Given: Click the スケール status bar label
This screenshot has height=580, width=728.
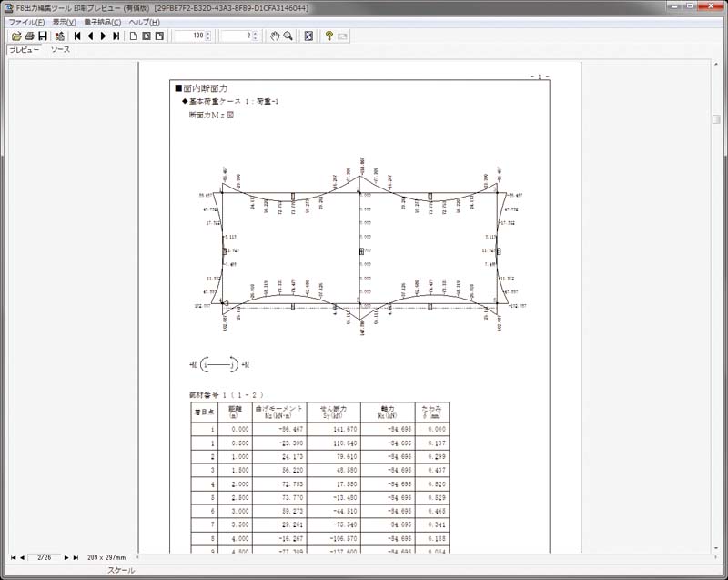Looking at the screenshot, I should click(122, 570).
